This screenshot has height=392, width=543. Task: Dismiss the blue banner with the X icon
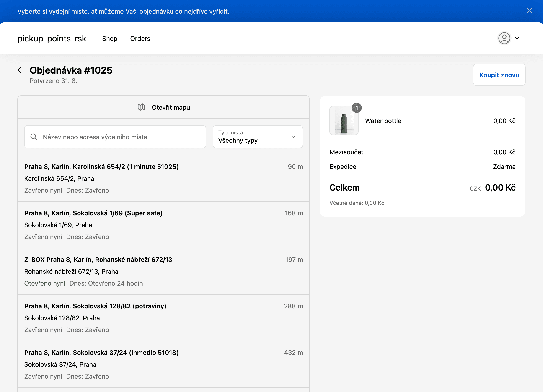pyautogui.click(x=529, y=10)
